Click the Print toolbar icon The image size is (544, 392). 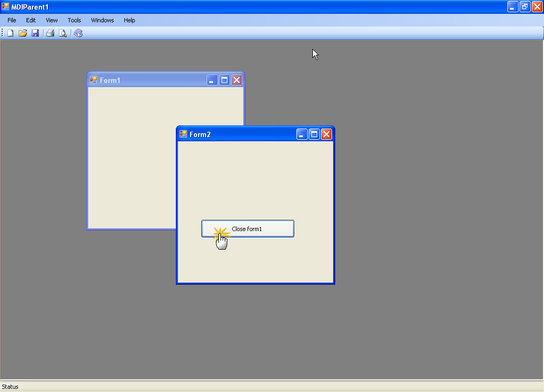[50, 33]
